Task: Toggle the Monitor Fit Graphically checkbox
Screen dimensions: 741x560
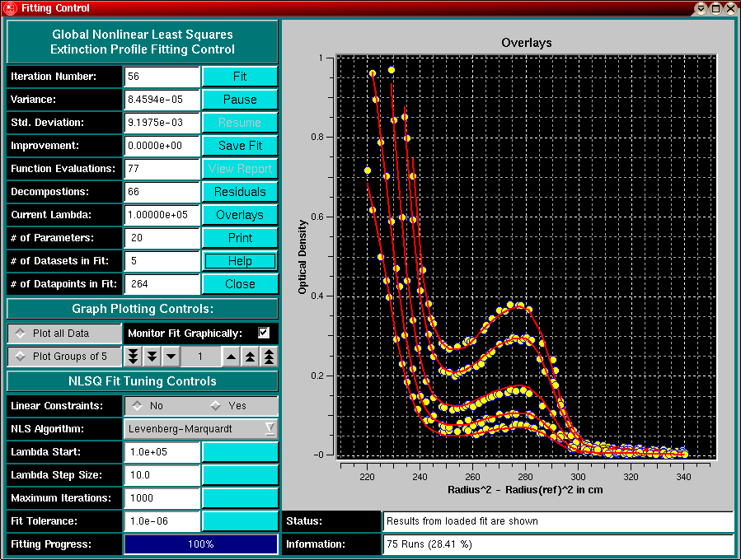Action: click(264, 333)
